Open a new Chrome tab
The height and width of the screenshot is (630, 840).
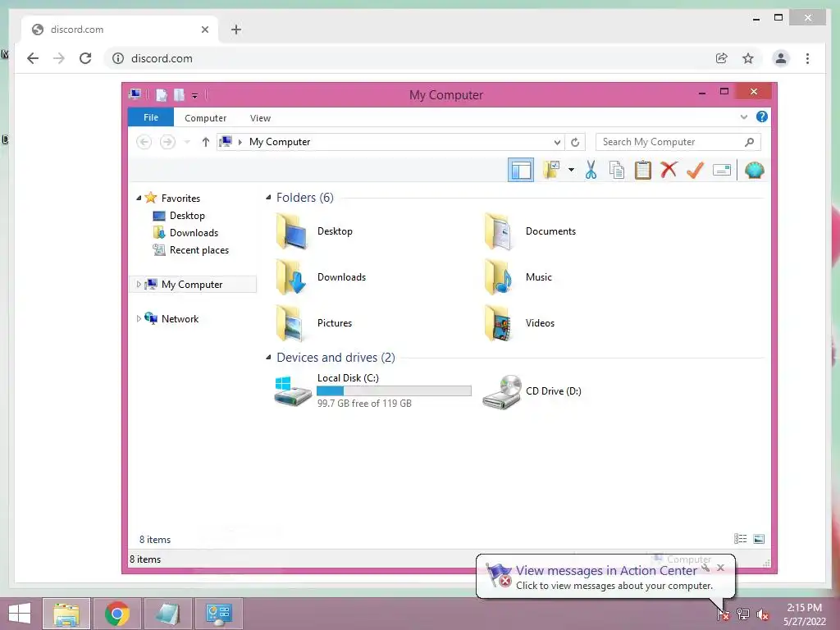(x=236, y=30)
